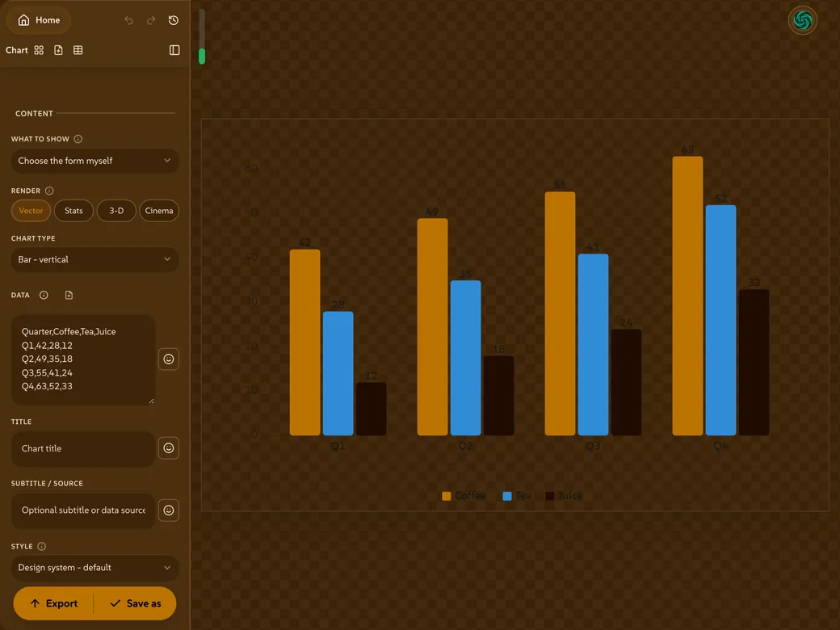Click the new document icon in top toolbar
The image size is (840, 630).
point(58,50)
